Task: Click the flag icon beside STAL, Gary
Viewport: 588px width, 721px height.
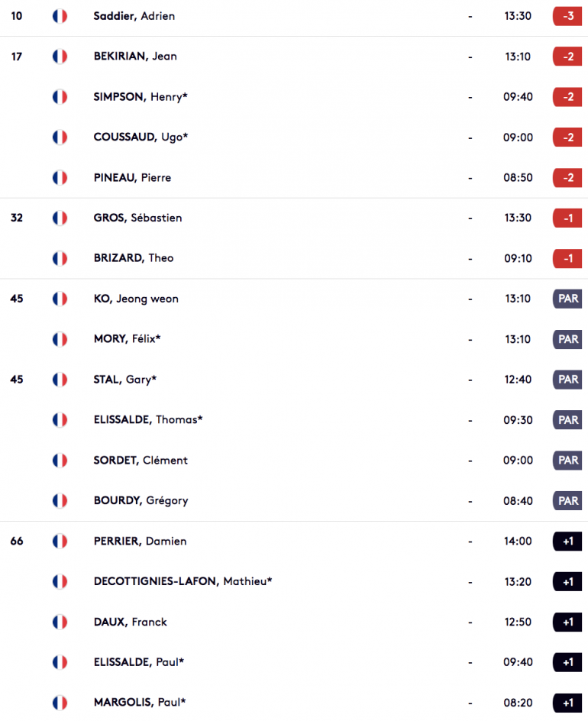Action: click(x=60, y=380)
